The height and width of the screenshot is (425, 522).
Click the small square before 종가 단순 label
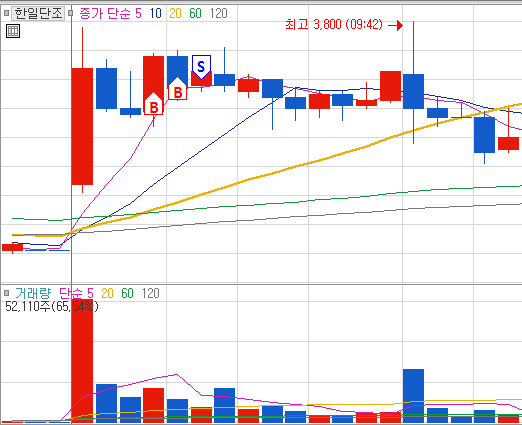pyautogui.click(x=70, y=13)
